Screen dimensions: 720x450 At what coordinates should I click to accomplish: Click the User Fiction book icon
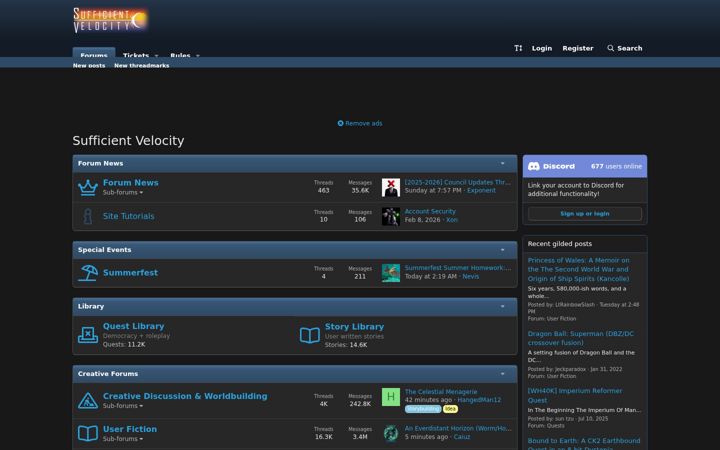point(88,433)
